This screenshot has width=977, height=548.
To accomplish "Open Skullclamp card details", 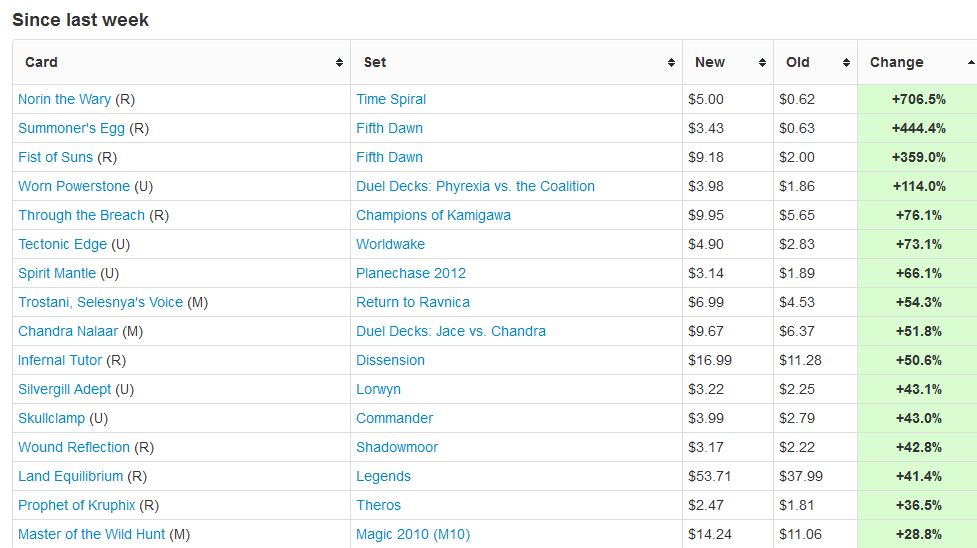I will (51, 418).
